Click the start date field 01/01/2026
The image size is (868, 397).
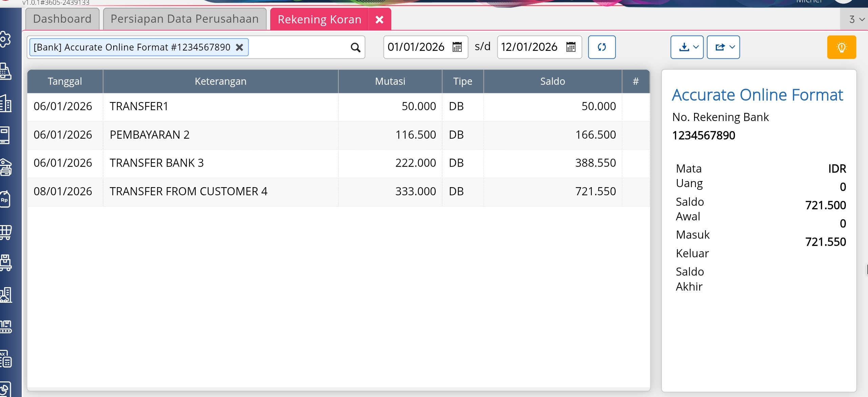(x=416, y=47)
